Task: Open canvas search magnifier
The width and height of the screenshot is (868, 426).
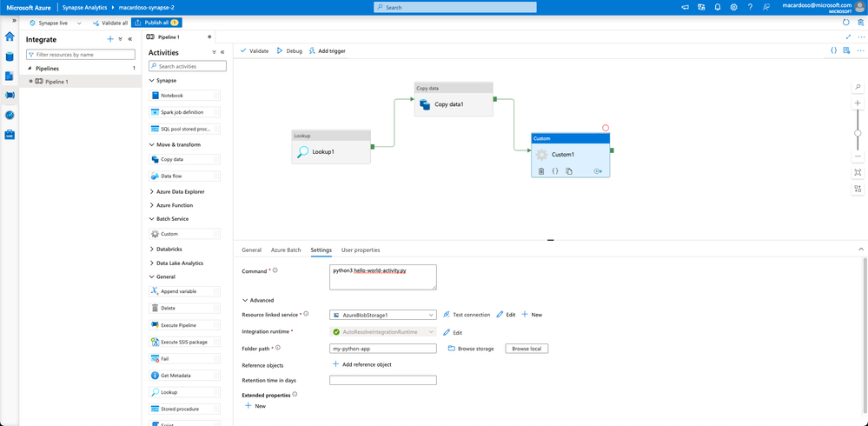Action: [x=858, y=87]
